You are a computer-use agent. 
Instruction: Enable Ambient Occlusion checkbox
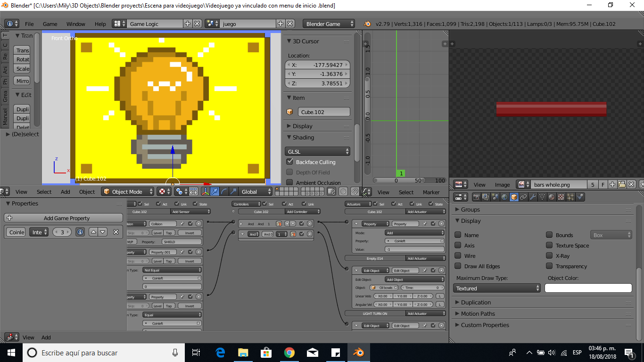(x=290, y=182)
